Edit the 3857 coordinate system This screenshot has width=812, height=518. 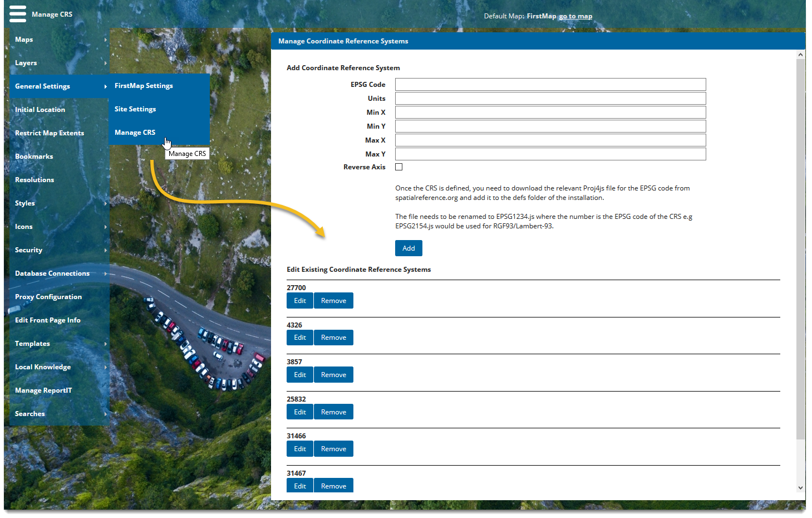pos(300,375)
